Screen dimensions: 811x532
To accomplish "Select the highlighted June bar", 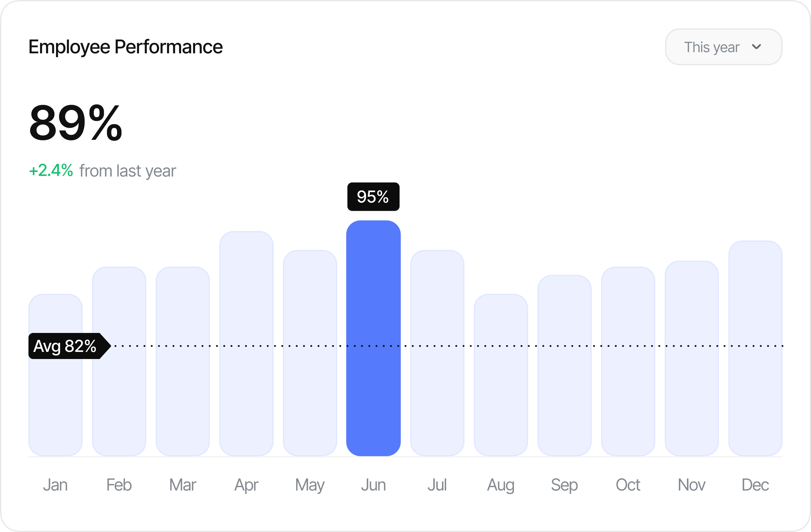I will tap(373, 338).
